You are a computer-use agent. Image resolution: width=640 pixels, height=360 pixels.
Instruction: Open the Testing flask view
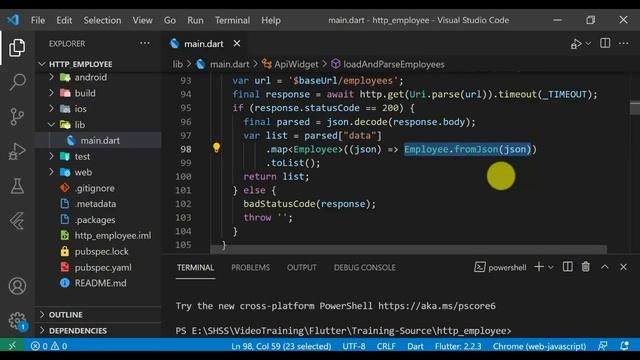[17, 186]
